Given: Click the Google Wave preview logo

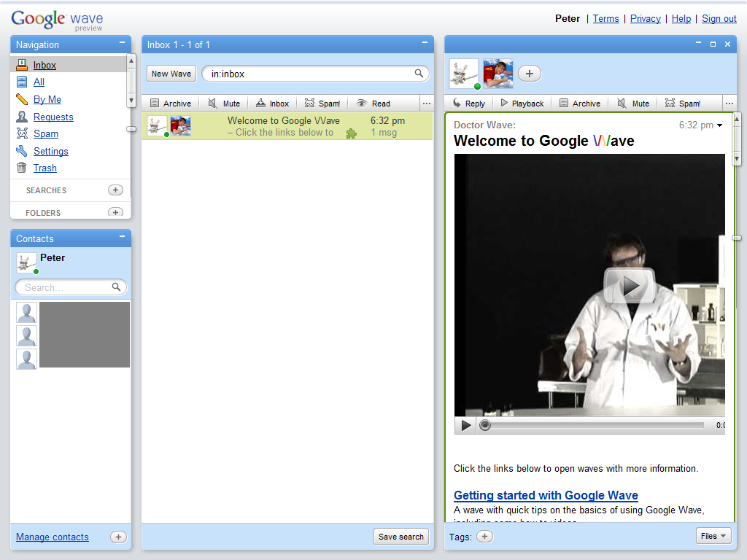Looking at the screenshot, I should click(x=57, y=20).
